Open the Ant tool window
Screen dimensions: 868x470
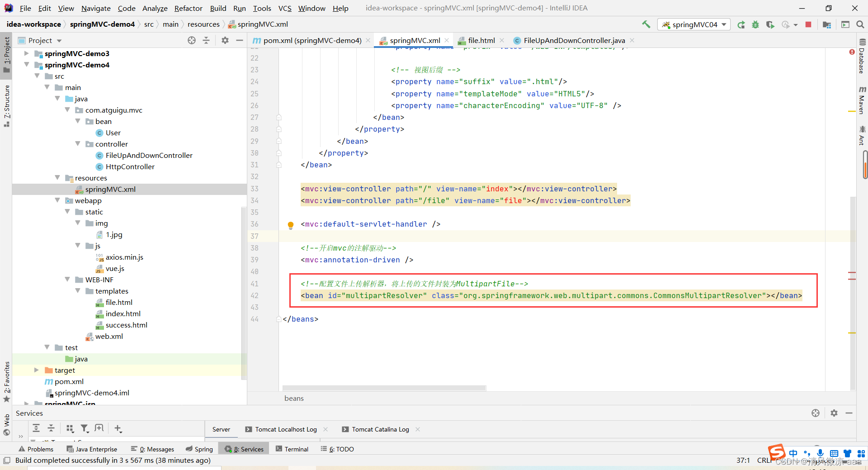click(862, 136)
